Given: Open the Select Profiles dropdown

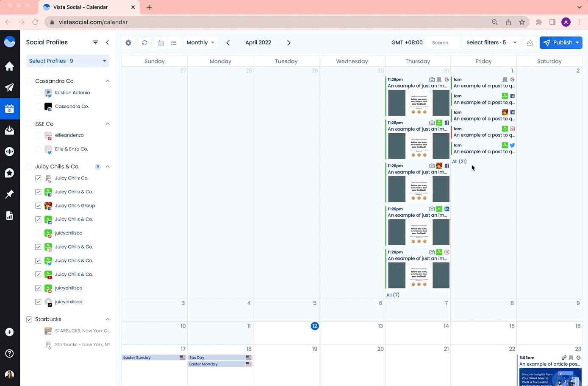Looking at the screenshot, I should pos(68,61).
